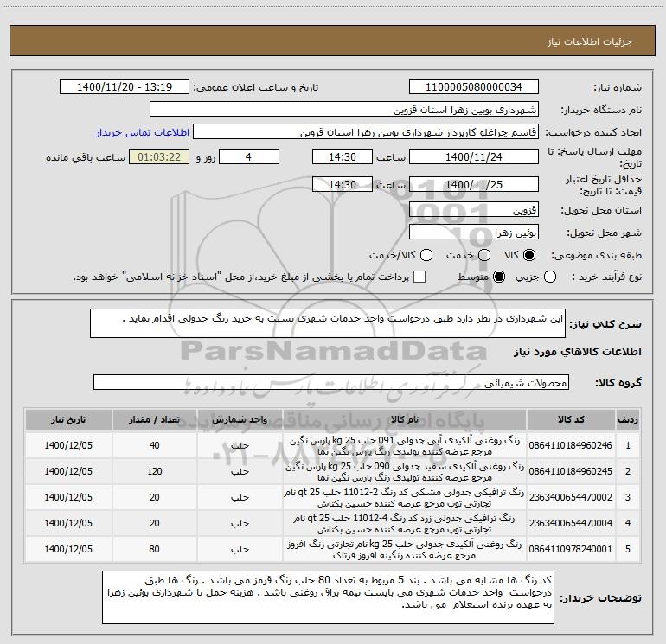Select the خدمت radio button
666x644 pixels.
coord(484,255)
